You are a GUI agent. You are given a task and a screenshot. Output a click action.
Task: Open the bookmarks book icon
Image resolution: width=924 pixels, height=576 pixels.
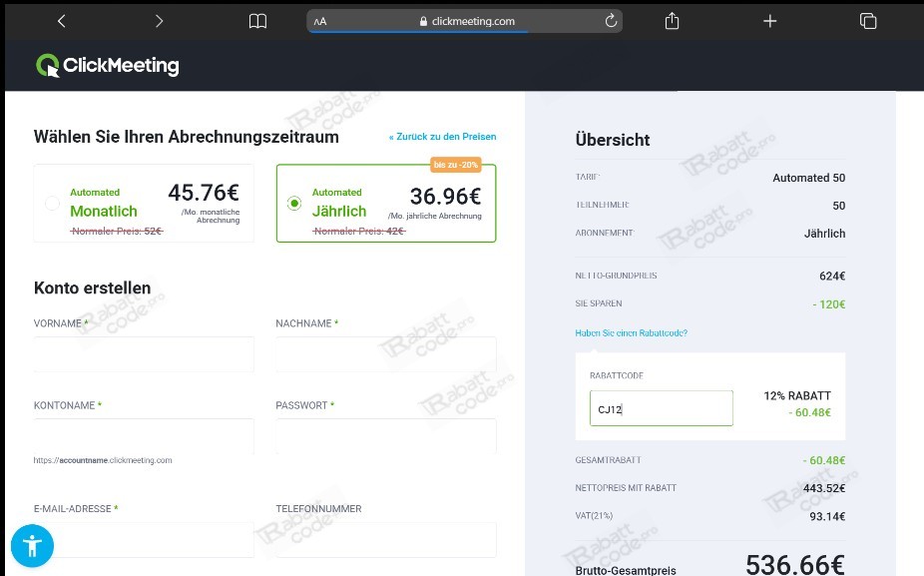(x=257, y=21)
